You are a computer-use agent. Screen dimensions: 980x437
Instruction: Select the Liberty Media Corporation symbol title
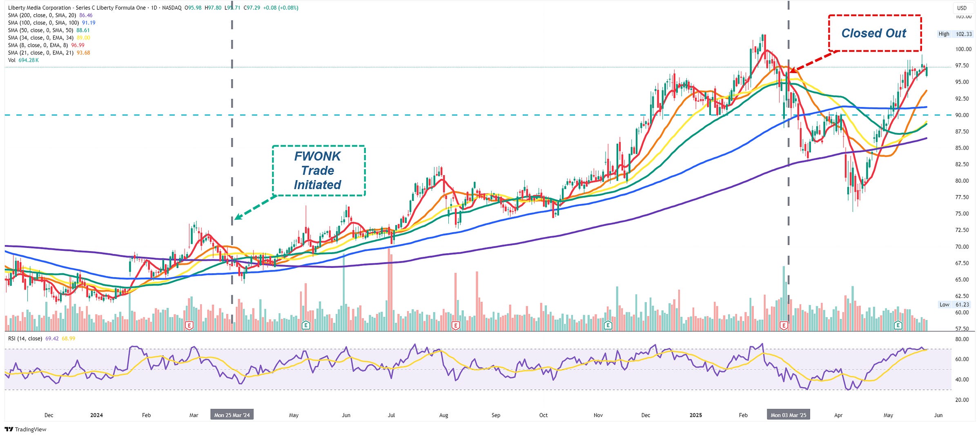click(95, 8)
